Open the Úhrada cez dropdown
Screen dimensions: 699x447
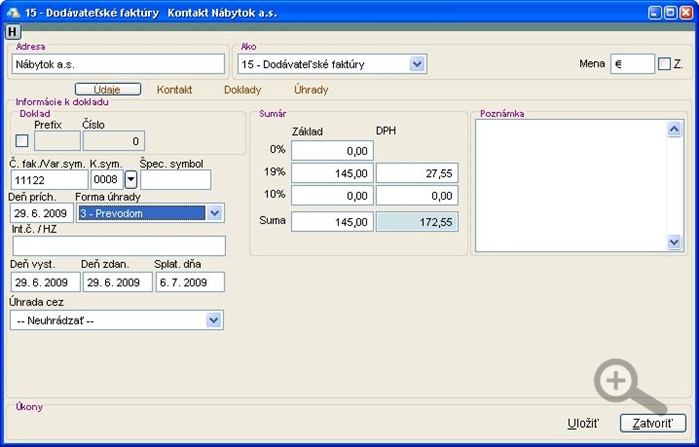tap(214, 320)
